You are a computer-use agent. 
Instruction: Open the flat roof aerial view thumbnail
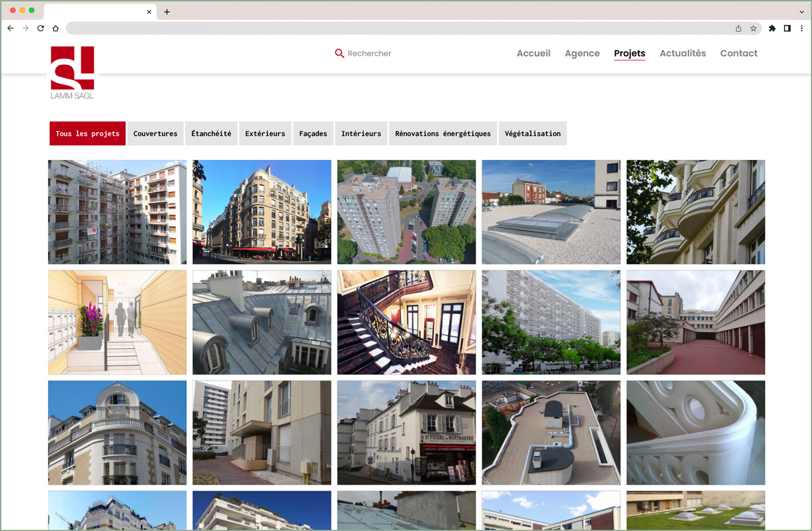(551, 433)
